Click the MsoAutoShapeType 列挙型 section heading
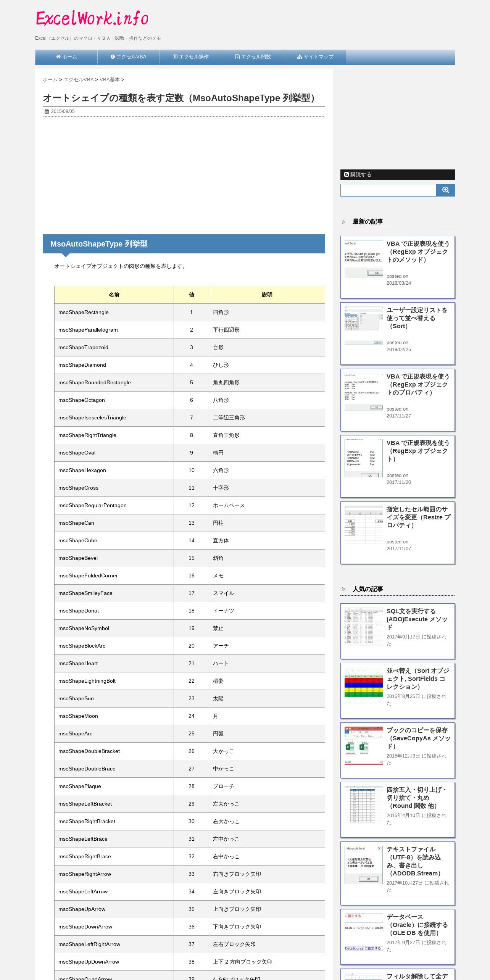The width and height of the screenshot is (490, 980). [184, 244]
